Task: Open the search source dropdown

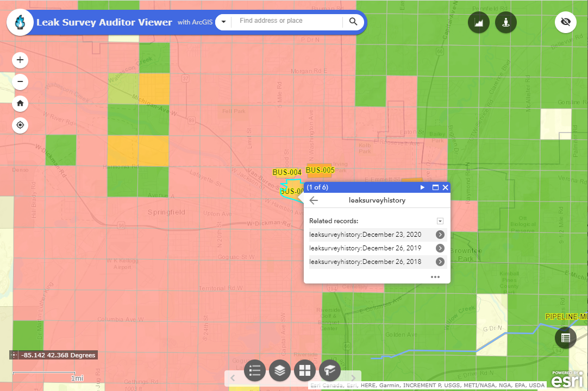Action: (x=223, y=22)
